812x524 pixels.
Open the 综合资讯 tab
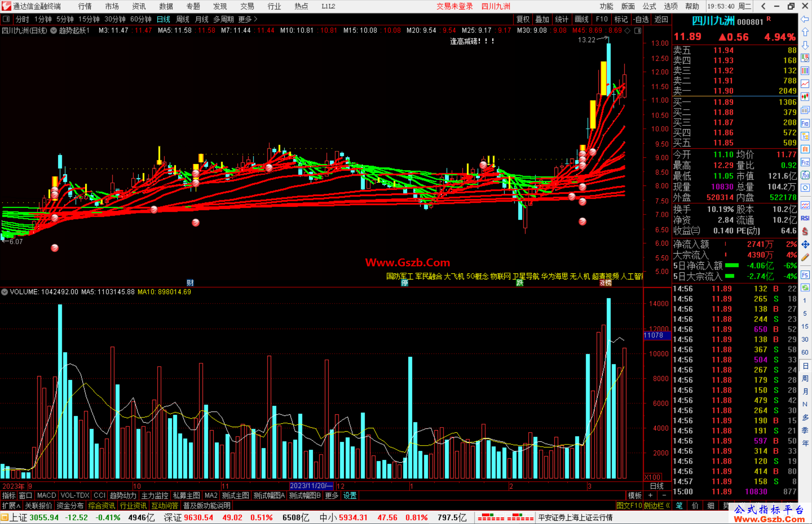coord(101,506)
